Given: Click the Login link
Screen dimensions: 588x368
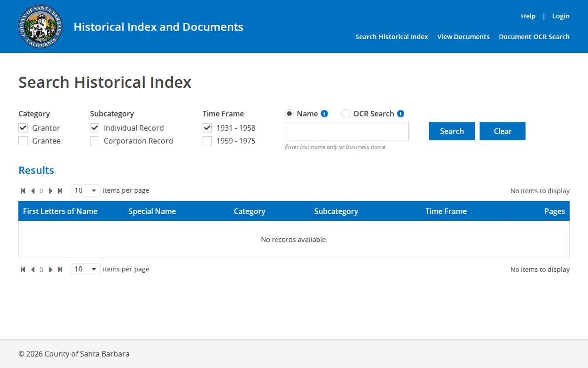Looking at the screenshot, I should point(561,16).
